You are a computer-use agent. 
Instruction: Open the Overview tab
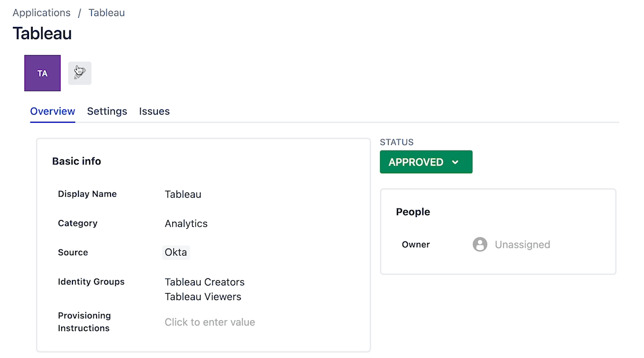pyautogui.click(x=53, y=111)
